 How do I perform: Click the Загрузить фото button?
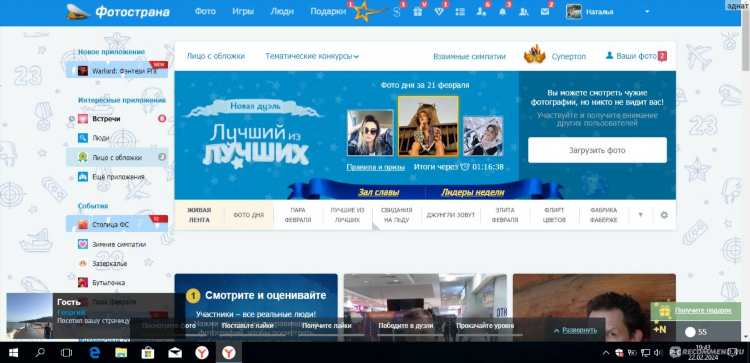597,150
